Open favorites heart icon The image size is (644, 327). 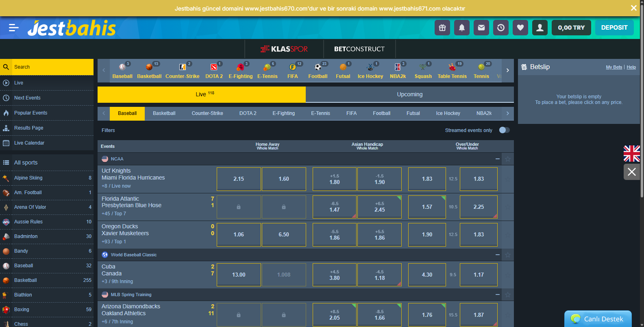pyautogui.click(x=520, y=28)
